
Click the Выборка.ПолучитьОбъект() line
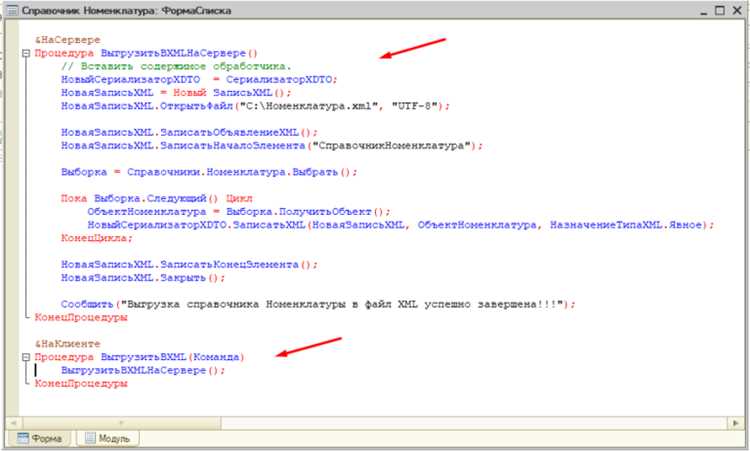pyautogui.click(x=239, y=212)
